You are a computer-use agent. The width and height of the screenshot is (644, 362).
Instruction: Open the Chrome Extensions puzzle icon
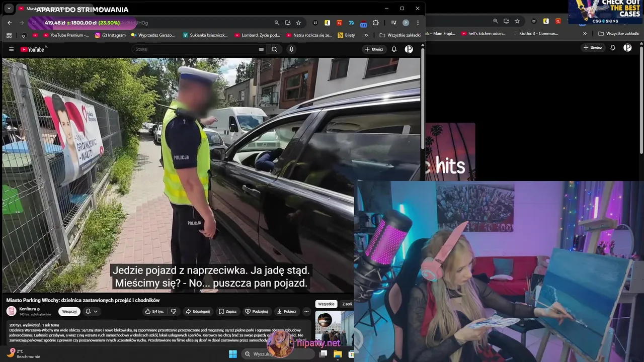pyautogui.click(x=376, y=23)
